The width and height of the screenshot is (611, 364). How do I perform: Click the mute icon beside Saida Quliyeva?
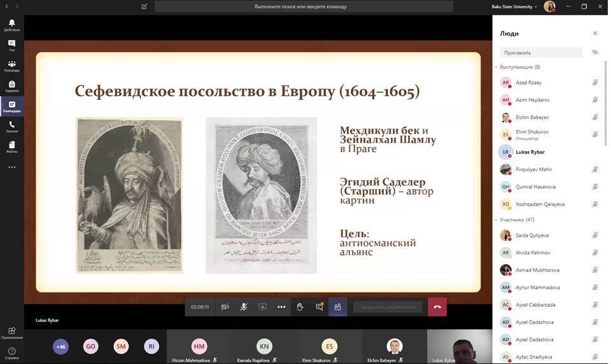click(595, 235)
